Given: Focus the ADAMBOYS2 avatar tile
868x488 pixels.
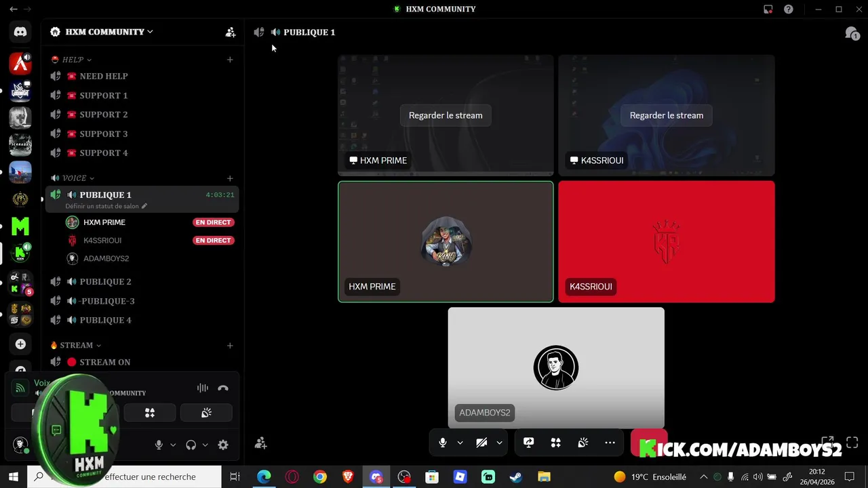Looking at the screenshot, I should [556, 368].
